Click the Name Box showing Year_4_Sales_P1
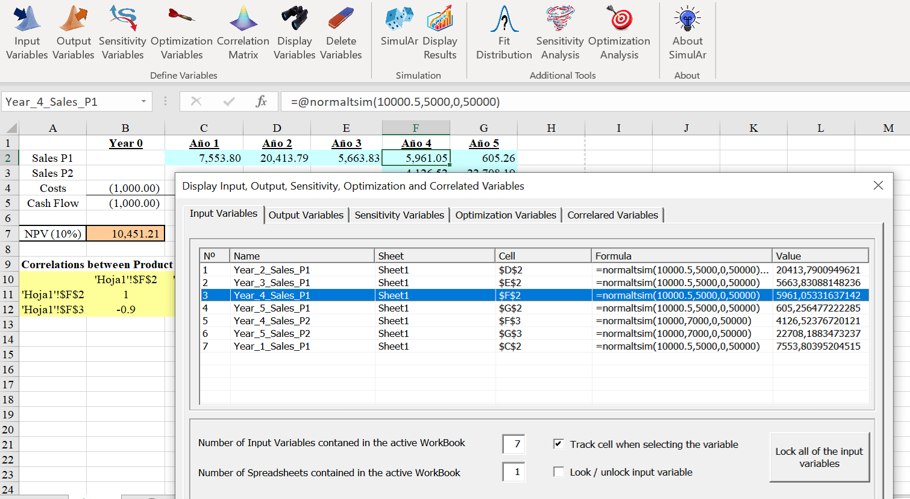The image size is (910, 499). click(70, 102)
